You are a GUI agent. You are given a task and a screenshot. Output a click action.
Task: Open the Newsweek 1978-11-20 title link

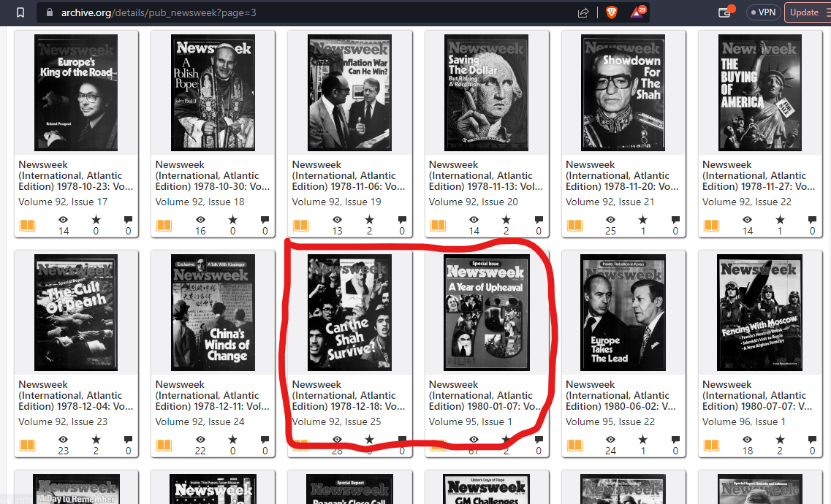tap(623, 175)
